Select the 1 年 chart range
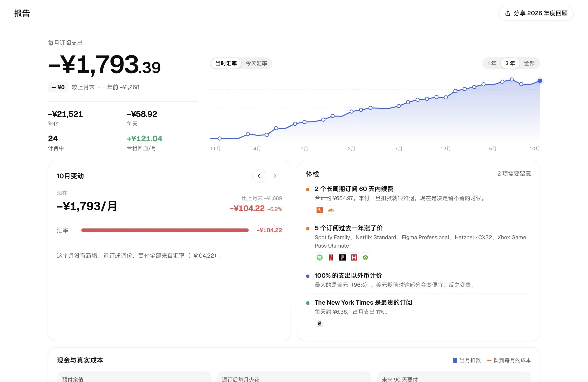The image size is (588, 382). (492, 63)
